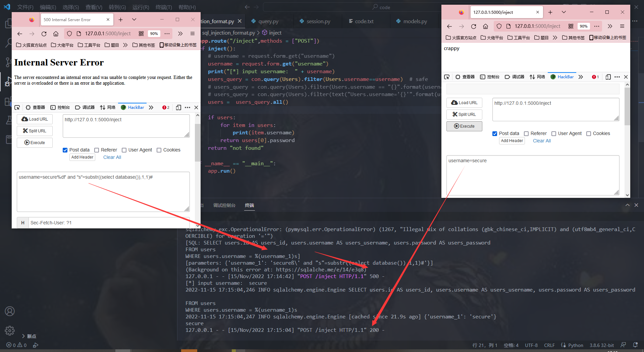
Task: Focus post data field containing username=secure
Action: [533, 175]
